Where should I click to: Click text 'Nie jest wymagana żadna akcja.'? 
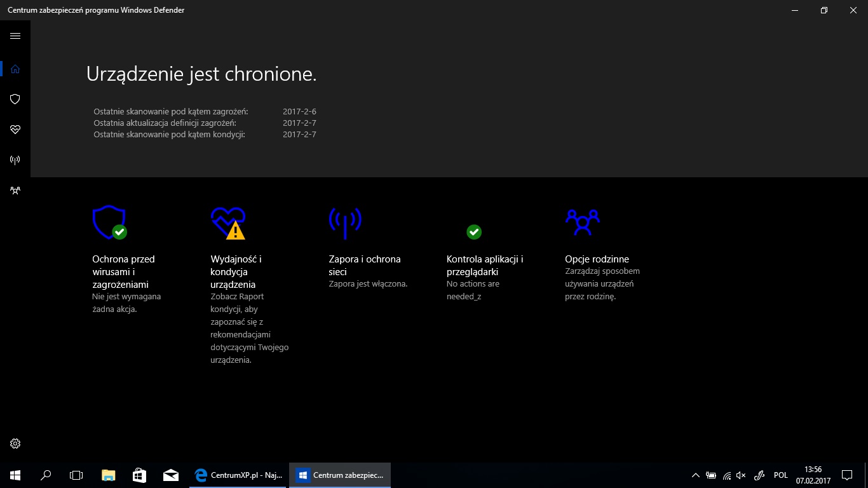(x=126, y=303)
